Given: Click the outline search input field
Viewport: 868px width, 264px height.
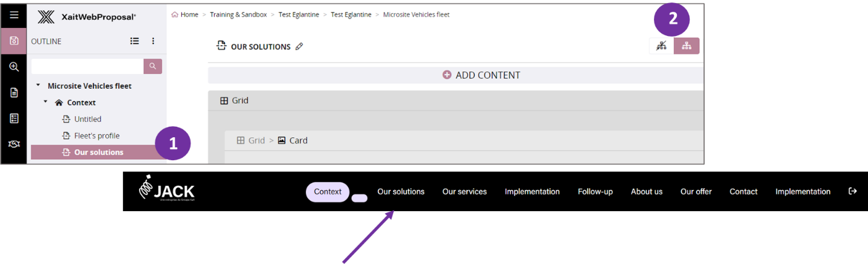Looking at the screenshot, I should [87, 66].
